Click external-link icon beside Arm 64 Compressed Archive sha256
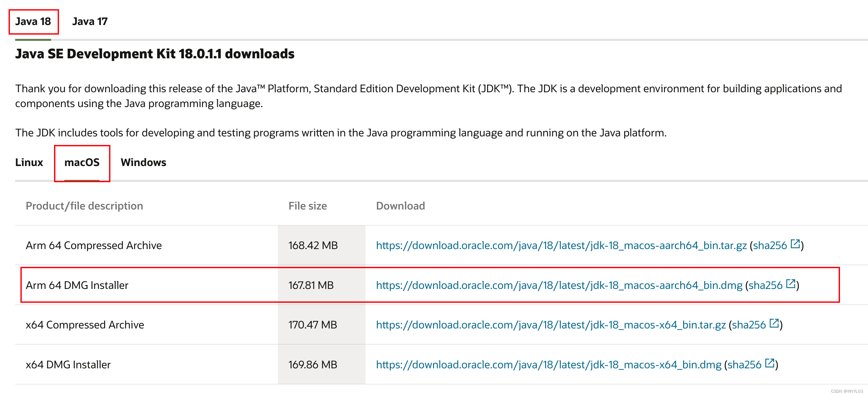This screenshot has width=868, height=396. point(795,244)
